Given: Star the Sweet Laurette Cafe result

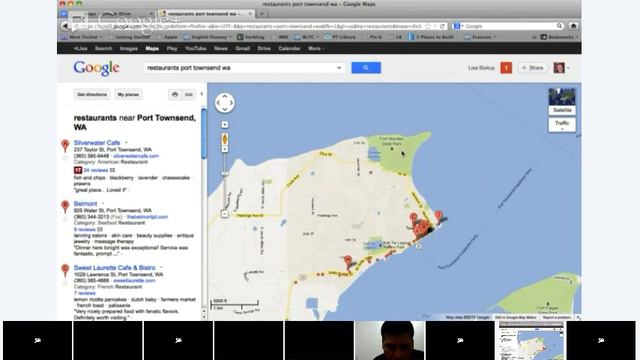Looking at the screenshot, I should pos(65,283).
